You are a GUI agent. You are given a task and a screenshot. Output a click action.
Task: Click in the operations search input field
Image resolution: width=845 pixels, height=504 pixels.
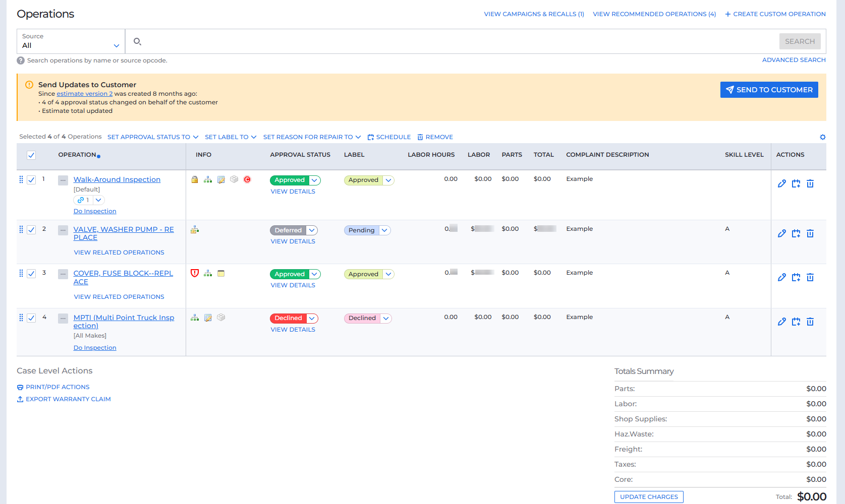459,41
